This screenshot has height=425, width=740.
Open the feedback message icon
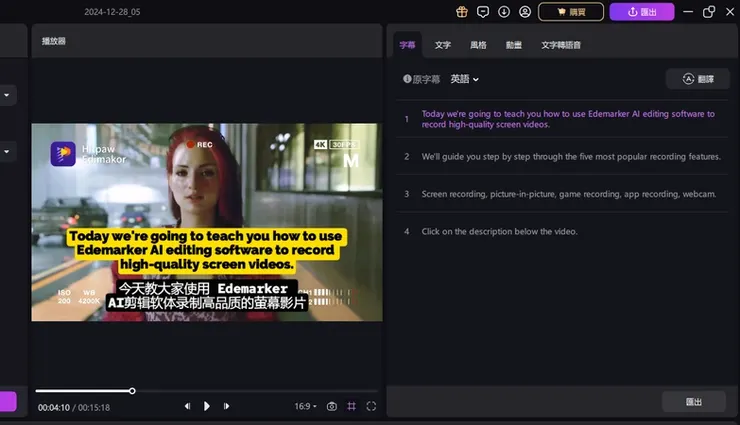point(483,12)
